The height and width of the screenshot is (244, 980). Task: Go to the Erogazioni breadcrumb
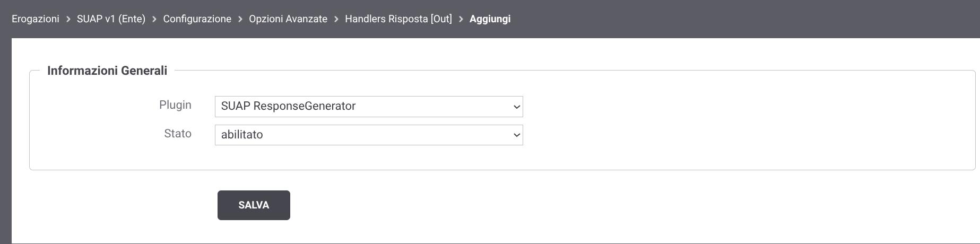coord(36,19)
